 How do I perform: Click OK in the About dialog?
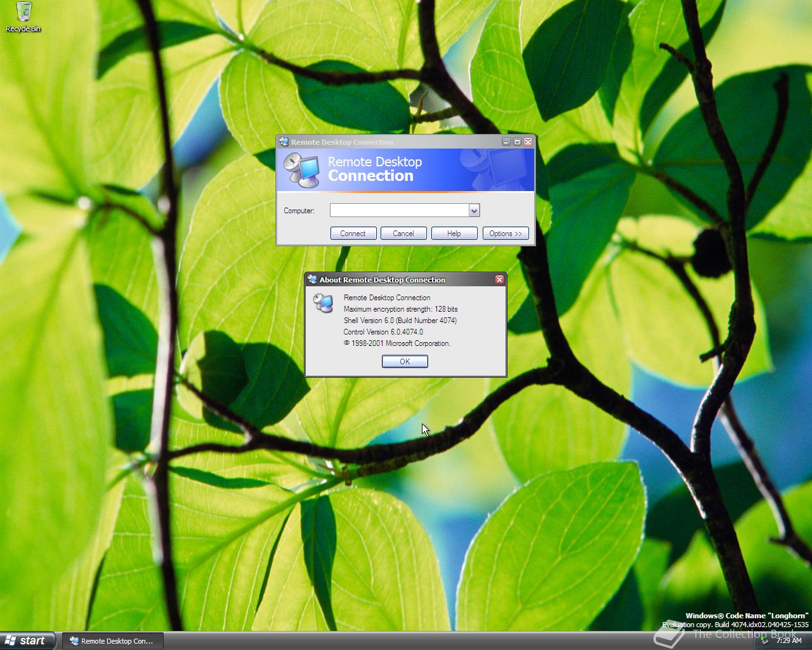click(x=405, y=361)
